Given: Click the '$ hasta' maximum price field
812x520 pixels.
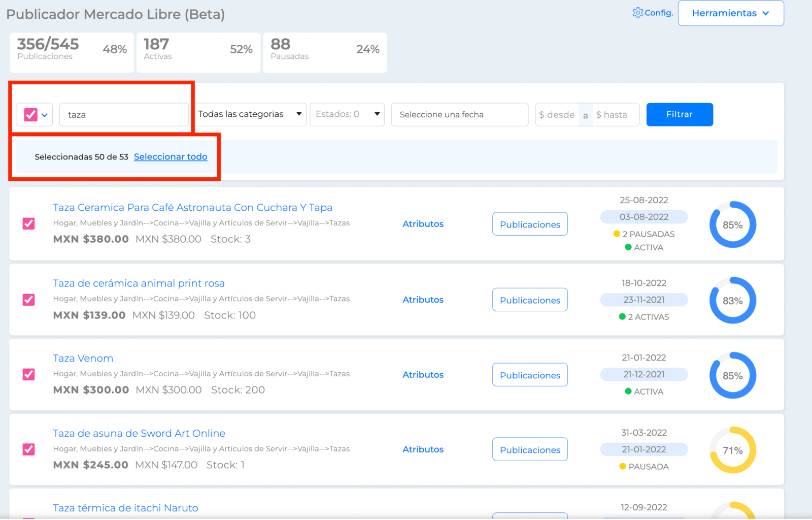Looking at the screenshot, I should point(616,115).
